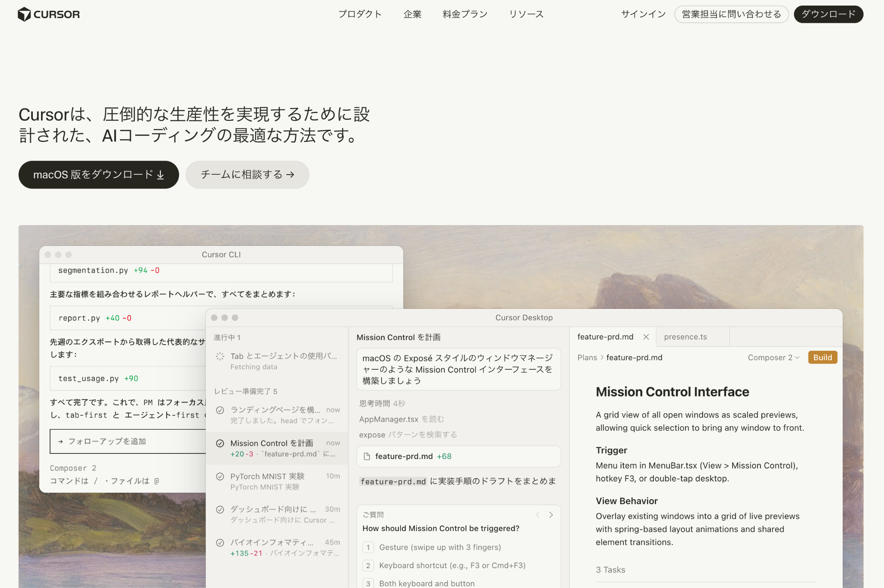Close the feature-prd.md tab with X

coord(646,337)
